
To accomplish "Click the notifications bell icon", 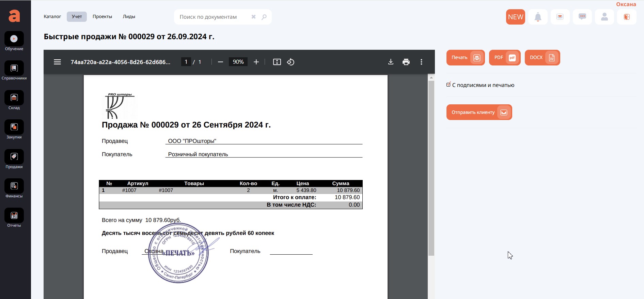I will coord(538,17).
